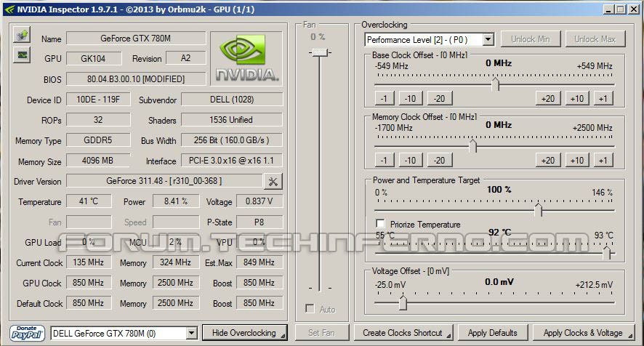Click Base Clock Offset -10 button
This screenshot has height=346, width=644.
pyautogui.click(x=410, y=99)
